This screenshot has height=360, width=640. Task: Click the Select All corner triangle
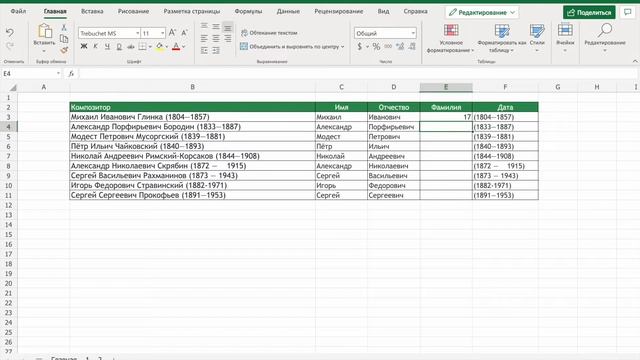tap(13, 87)
